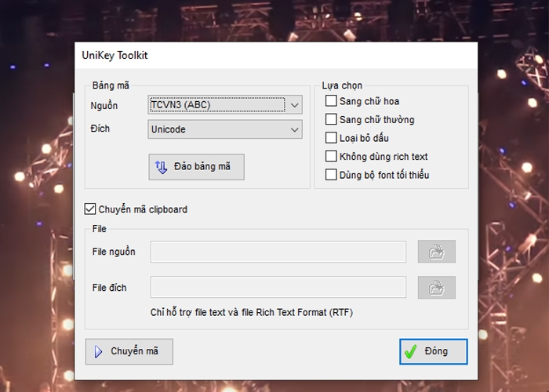Viewport: 549px width, 392px height.
Task: Click the swap arrows icon on Đảo bảng mã
Action: 162,167
